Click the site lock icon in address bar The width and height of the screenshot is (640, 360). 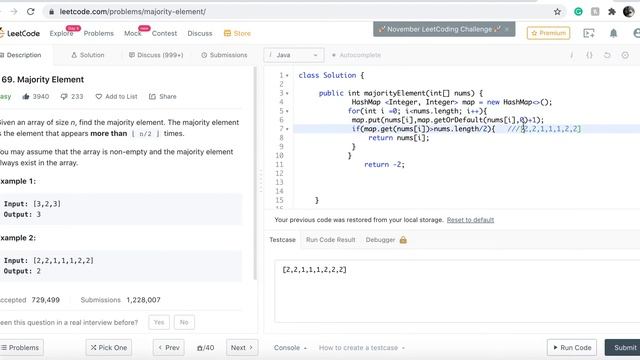pyautogui.click(x=51, y=12)
